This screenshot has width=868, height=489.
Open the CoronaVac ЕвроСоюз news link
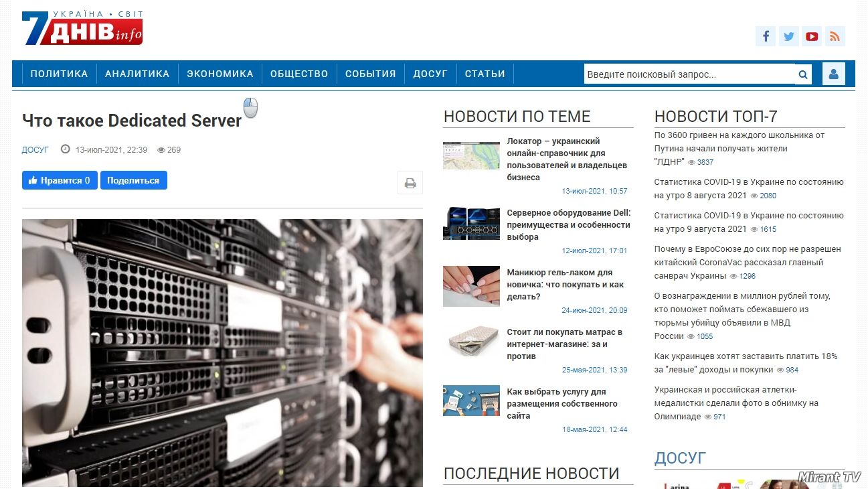[x=748, y=263]
